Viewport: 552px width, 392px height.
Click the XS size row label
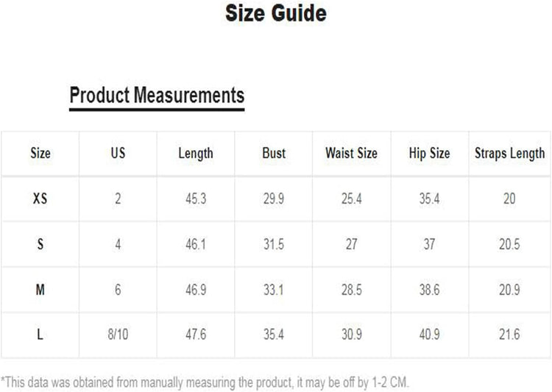point(40,199)
